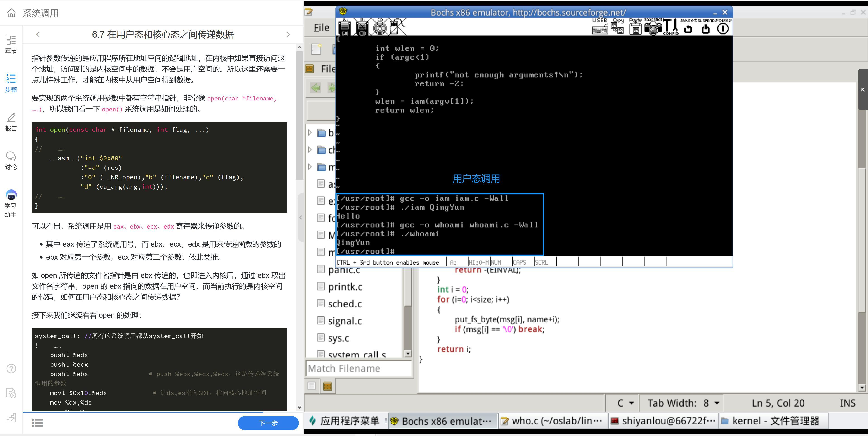Click Bochs Copy toolbar icon
The height and width of the screenshot is (436, 868).
[x=618, y=26]
